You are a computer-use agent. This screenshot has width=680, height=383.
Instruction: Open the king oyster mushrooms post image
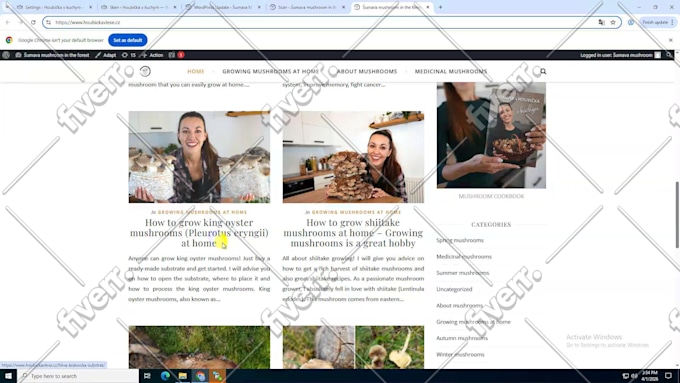(199, 157)
